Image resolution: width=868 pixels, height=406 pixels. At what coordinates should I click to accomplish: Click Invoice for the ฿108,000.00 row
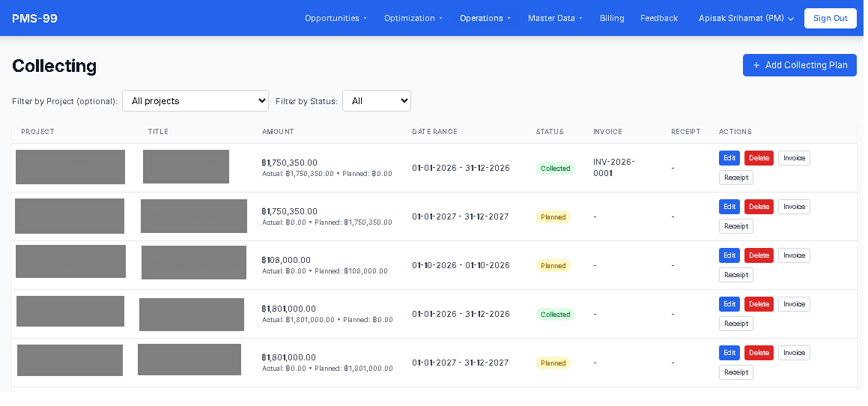(x=794, y=255)
